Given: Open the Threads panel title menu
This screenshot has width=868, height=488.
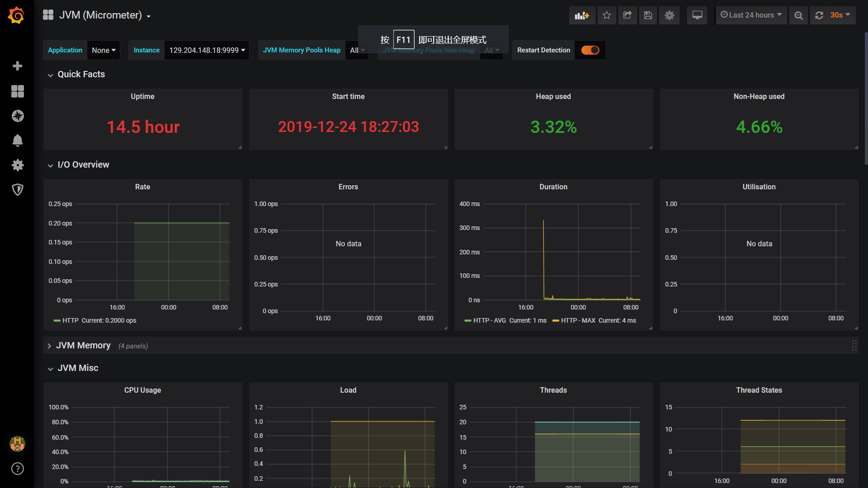Looking at the screenshot, I should 553,390.
